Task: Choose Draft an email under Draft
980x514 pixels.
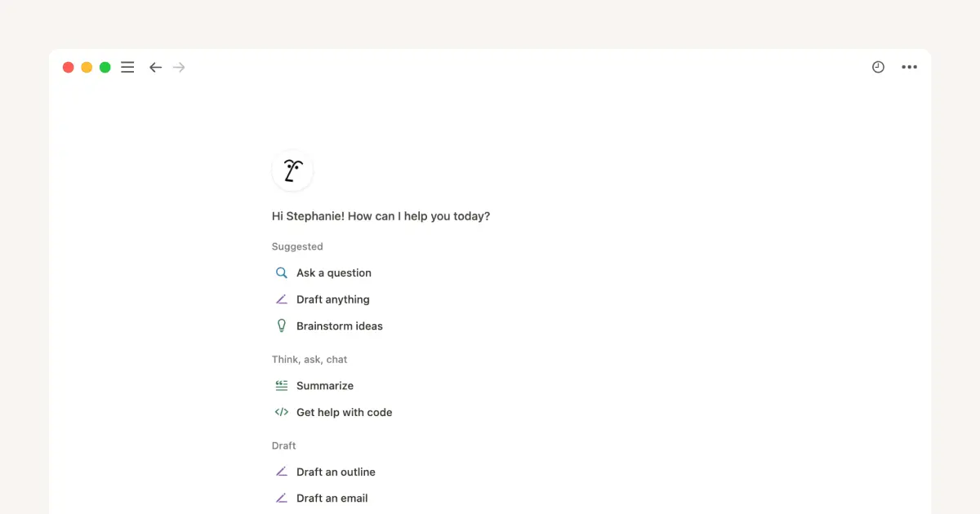Action: (332, 498)
